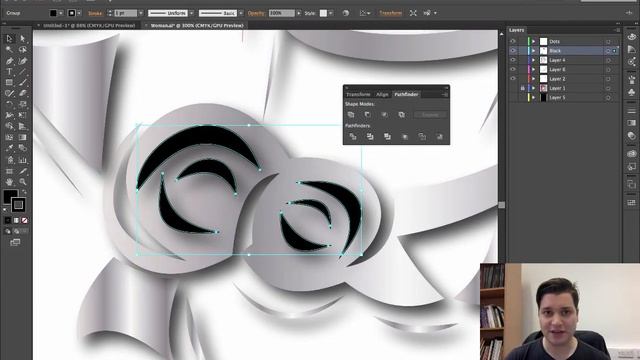Click the Exclude shape mode icon
This screenshot has width=640, height=360.
click(x=402, y=115)
